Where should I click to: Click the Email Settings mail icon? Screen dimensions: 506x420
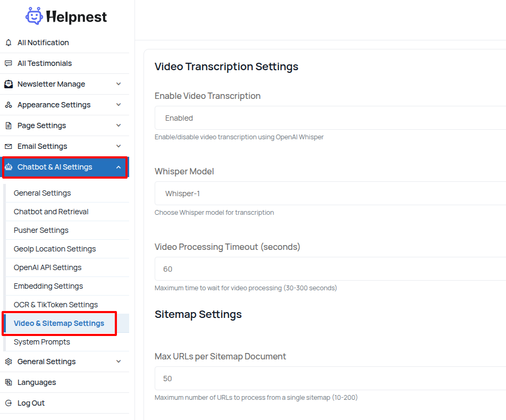click(8, 146)
